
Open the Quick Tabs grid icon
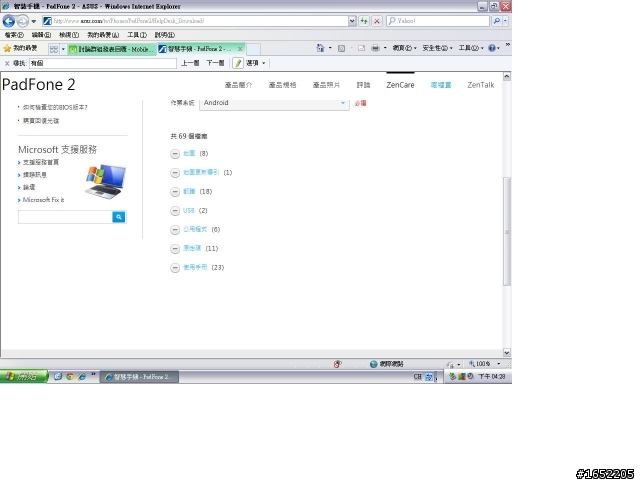[x=53, y=49]
